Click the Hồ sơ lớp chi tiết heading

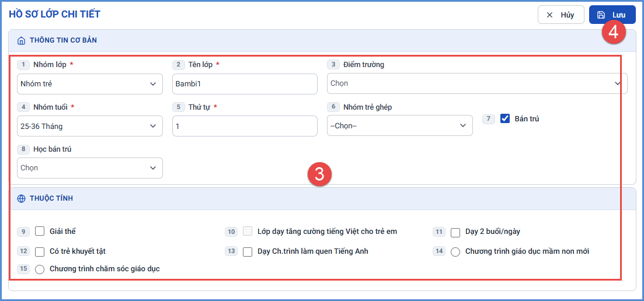55,14
